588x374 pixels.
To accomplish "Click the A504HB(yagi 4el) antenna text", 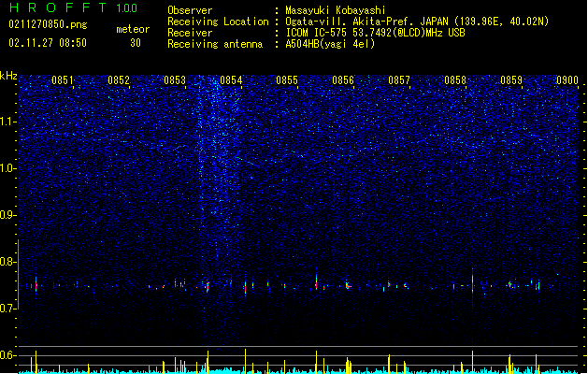I will point(330,44).
